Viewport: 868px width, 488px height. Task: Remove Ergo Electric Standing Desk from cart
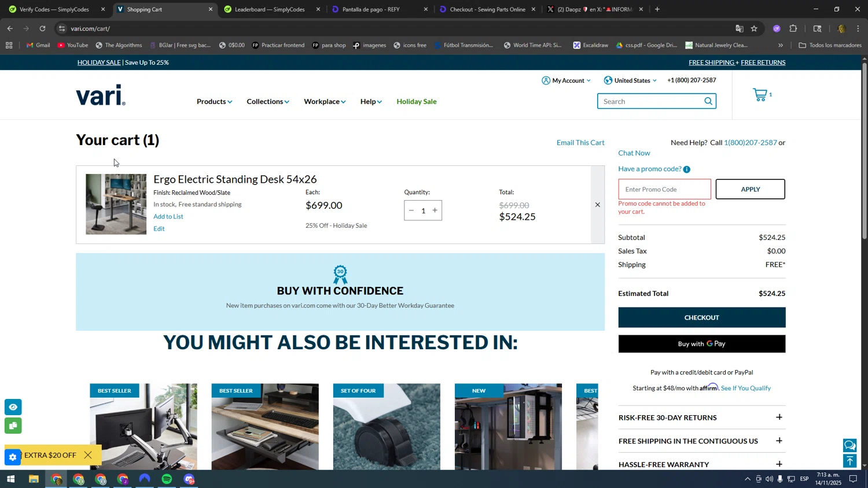pyautogui.click(x=598, y=205)
